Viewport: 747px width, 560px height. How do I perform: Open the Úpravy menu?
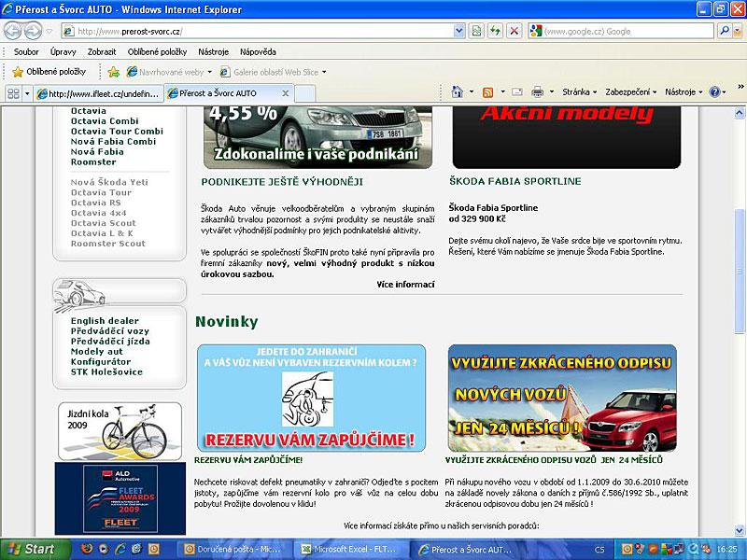tap(63, 52)
